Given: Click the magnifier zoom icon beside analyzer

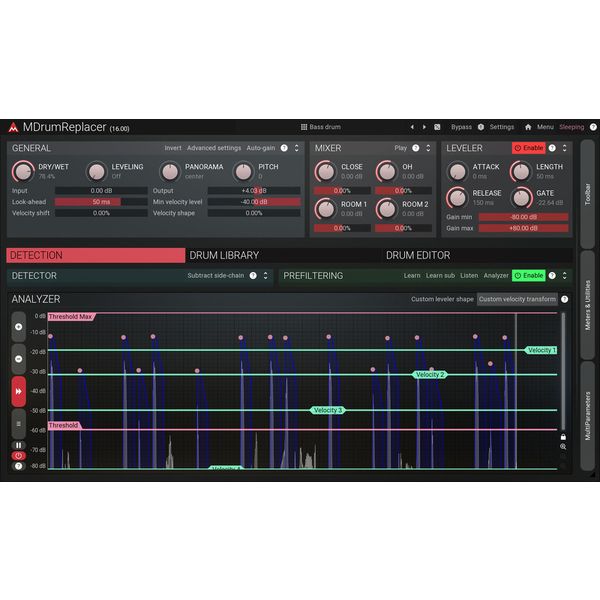Looking at the screenshot, I should click(x=563, y=447).
